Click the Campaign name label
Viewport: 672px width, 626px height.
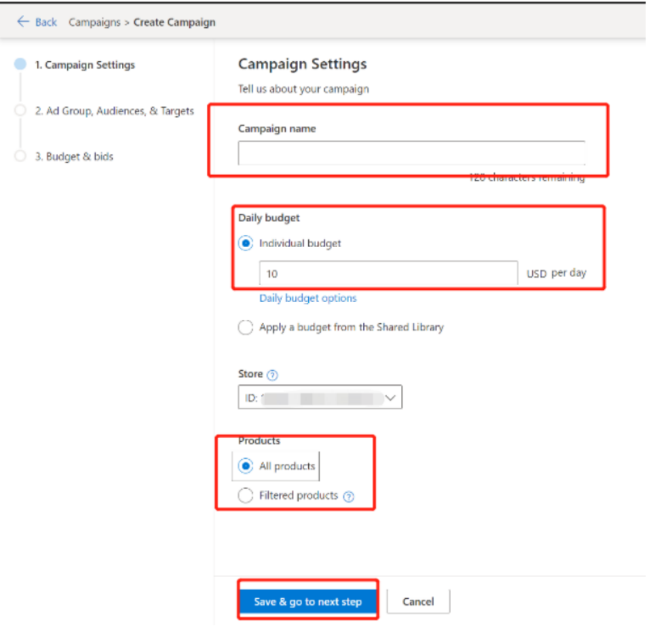coord(277,128)
